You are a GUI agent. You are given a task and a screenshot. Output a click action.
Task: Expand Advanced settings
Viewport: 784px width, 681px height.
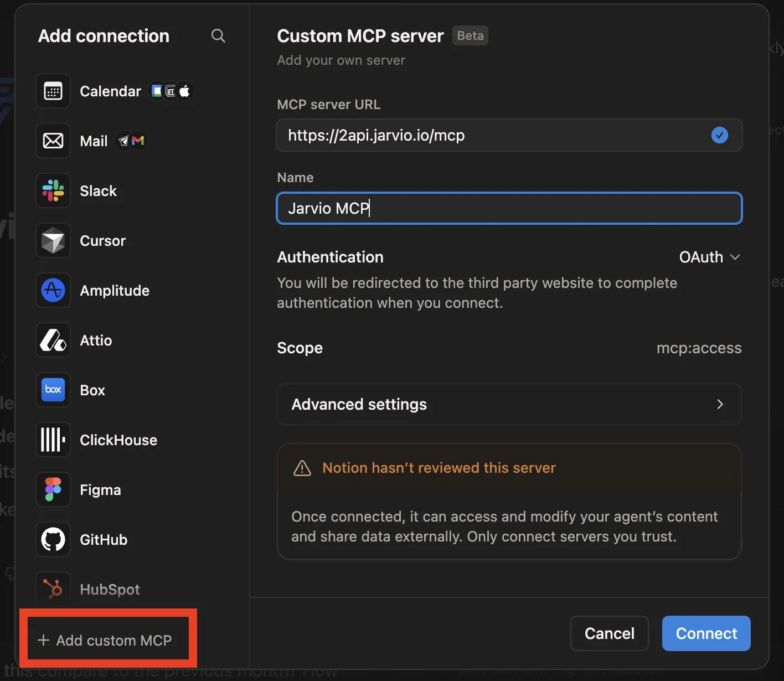[509, 404]
